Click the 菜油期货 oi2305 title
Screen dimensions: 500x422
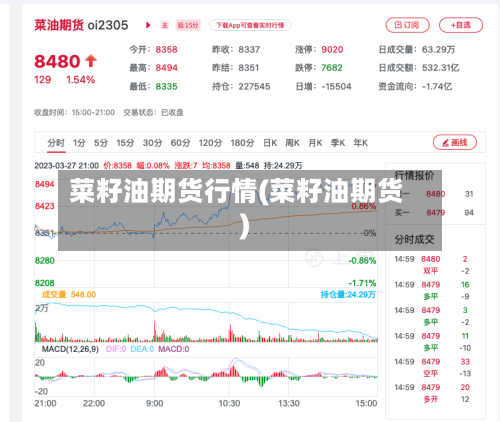pos(81,25)
